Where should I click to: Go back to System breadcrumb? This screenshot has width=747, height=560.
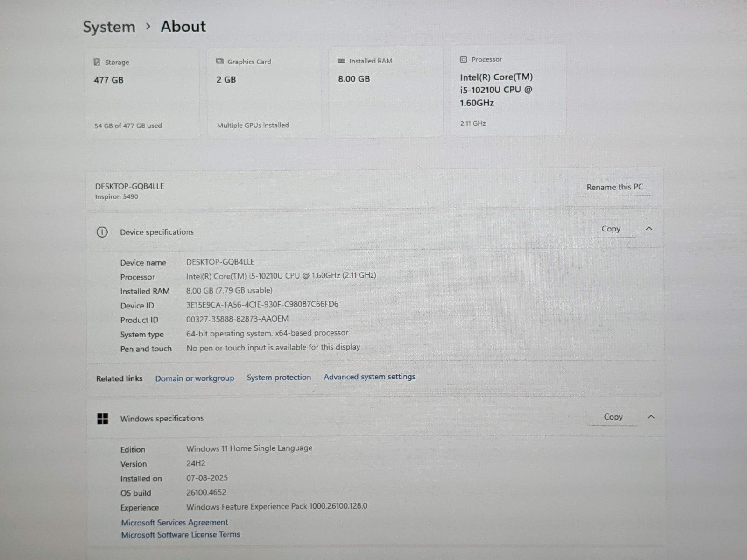pos(109,27)
